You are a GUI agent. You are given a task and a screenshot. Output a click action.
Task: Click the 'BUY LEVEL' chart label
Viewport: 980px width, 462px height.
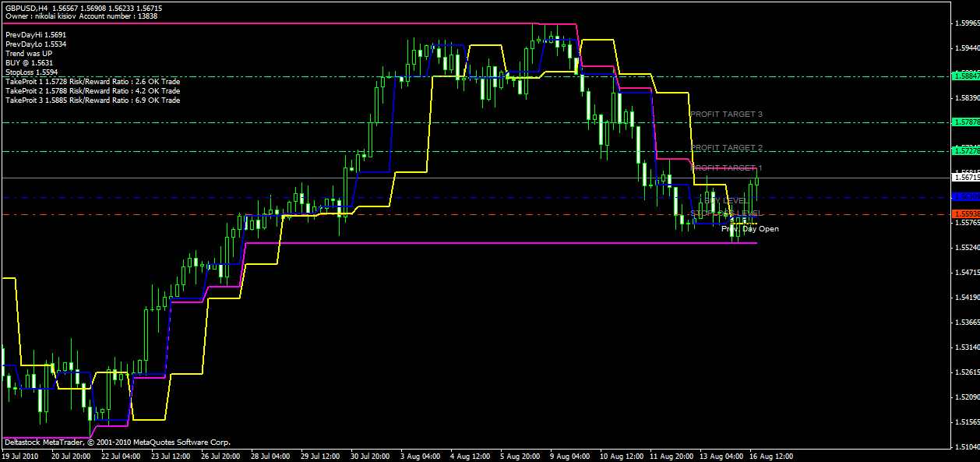coord(726,201)
